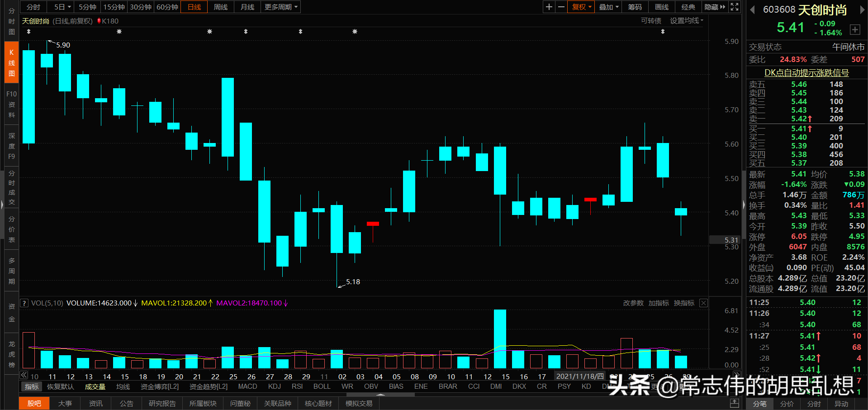The image size is (868, 410).
Task: Open the 筹码 chip distribution panel
Action: pyautogui.click(x=635, y=7)
